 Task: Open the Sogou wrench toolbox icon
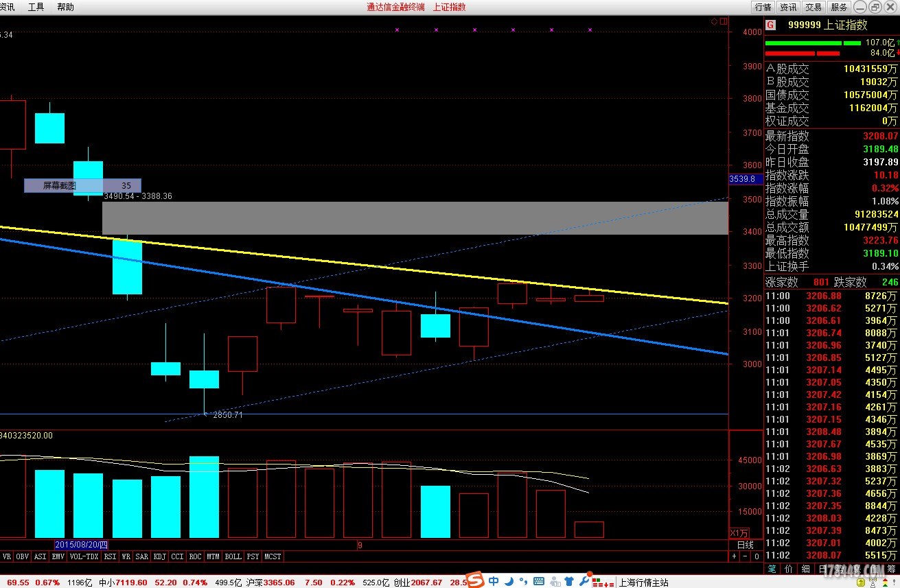[x=584, y=581]
